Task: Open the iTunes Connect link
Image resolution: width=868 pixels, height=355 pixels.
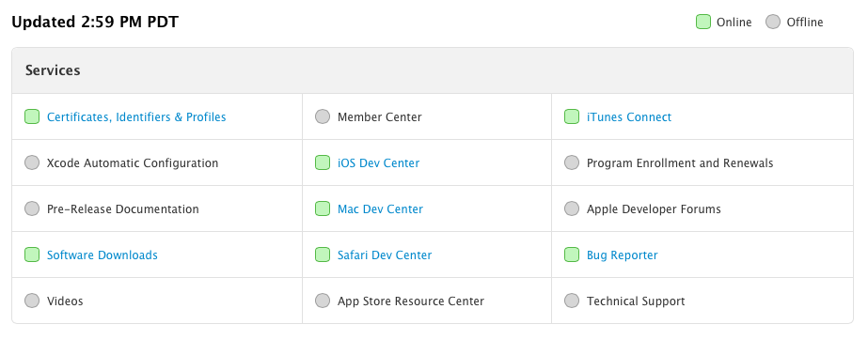Action: click(629, 117)
